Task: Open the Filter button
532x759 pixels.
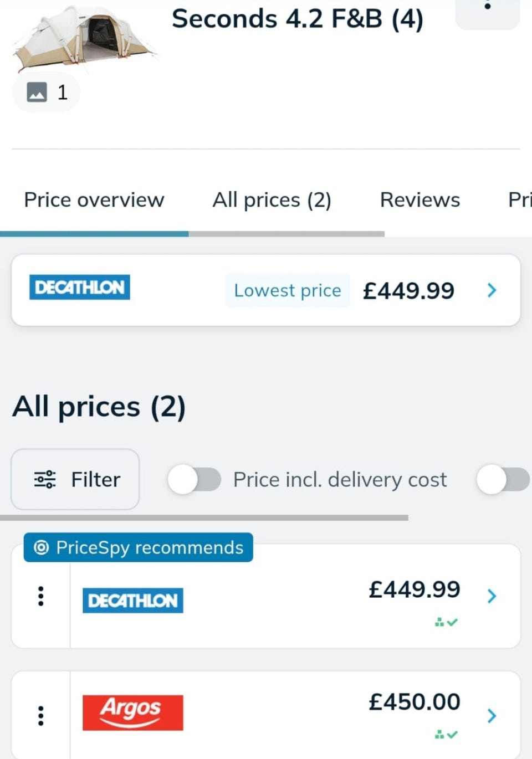Action: coord(75,479)
